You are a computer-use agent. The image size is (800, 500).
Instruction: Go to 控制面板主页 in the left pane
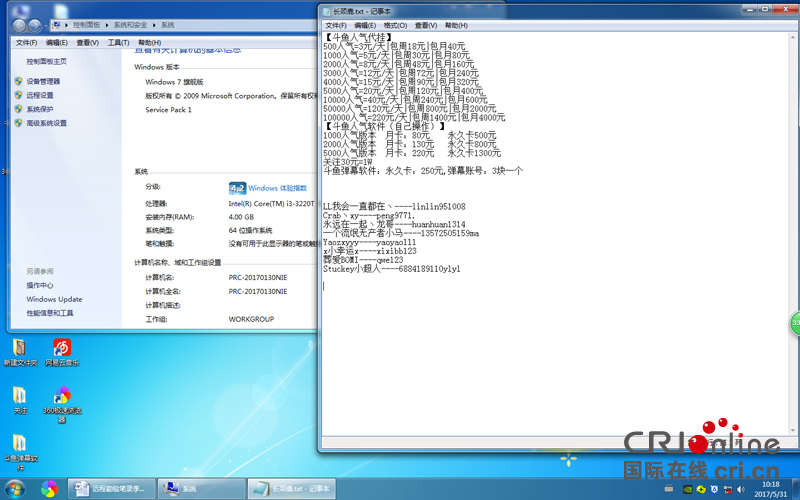click(46, 61)
